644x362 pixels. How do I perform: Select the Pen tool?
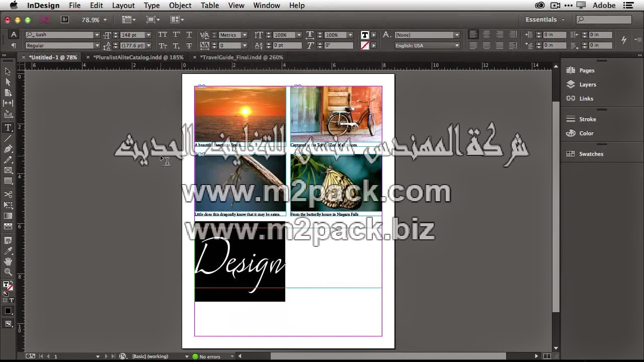pyautogui.click(x=8, y=149)
